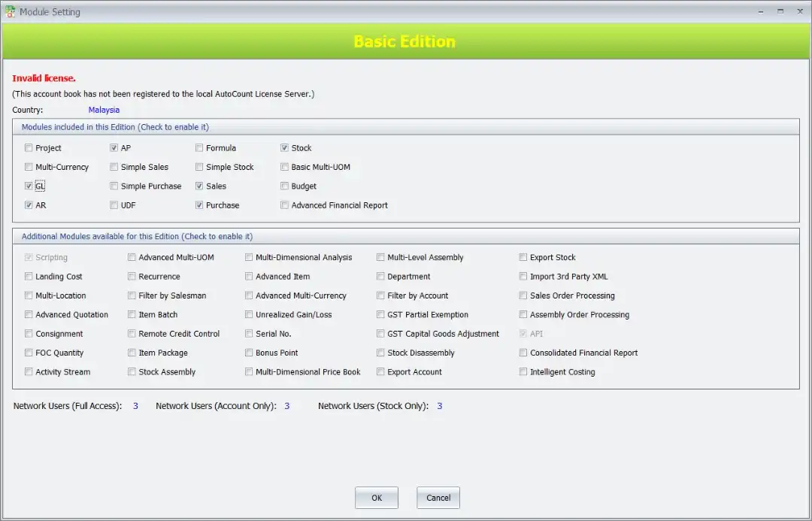Check the Serial No. module

point(248,333)
